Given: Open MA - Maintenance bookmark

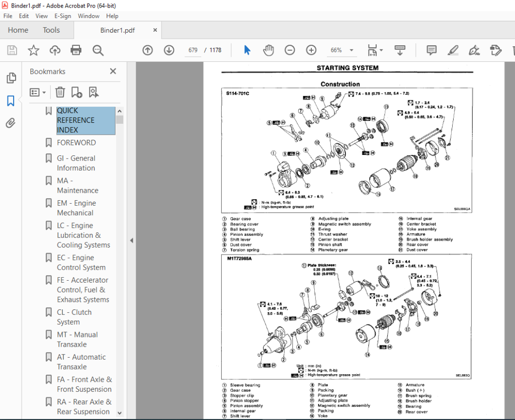Looking at the screenshot, I should point(77,186).
